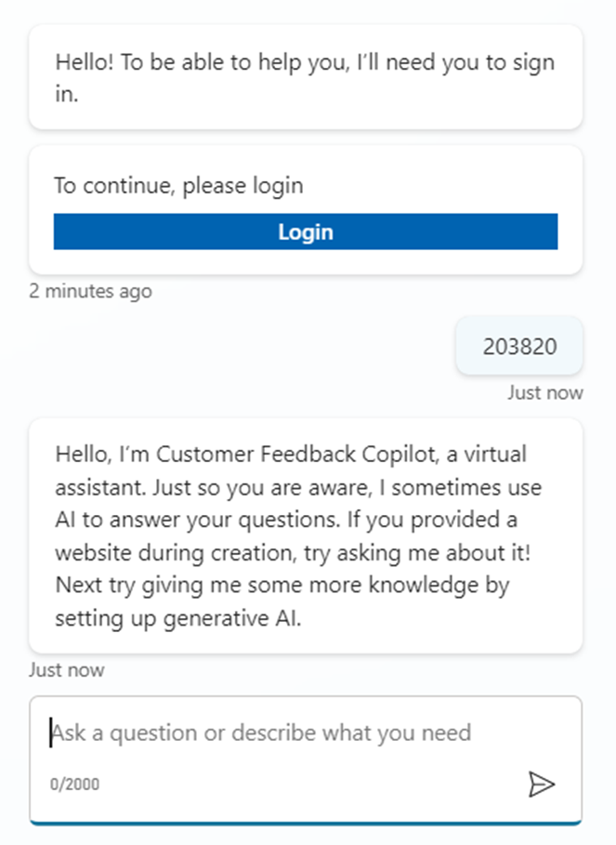
Task: Select the "Hello! To be able to help you" message bubble
Action: [306, 77]
